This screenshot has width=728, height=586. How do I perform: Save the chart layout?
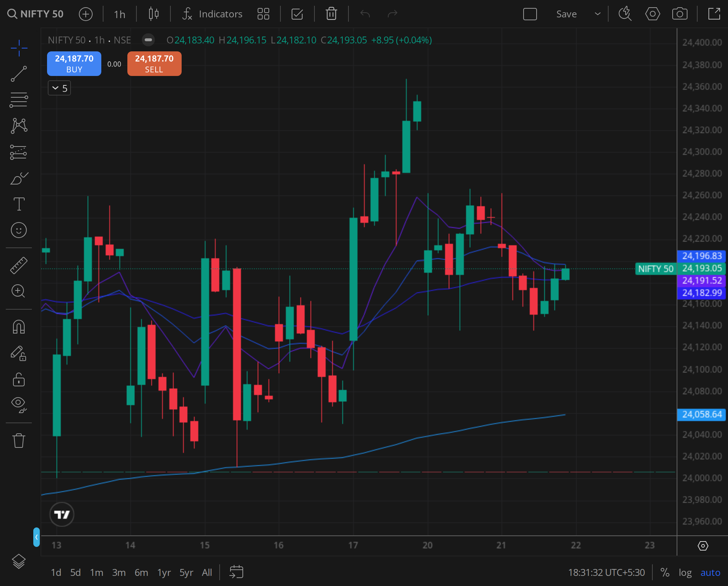[566, 14]
